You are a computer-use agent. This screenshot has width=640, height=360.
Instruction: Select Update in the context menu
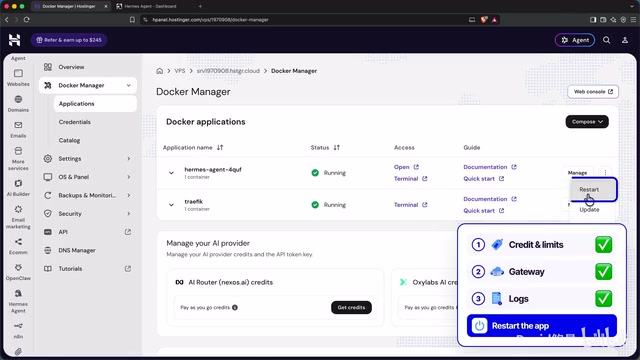click(x=589, y=209)
